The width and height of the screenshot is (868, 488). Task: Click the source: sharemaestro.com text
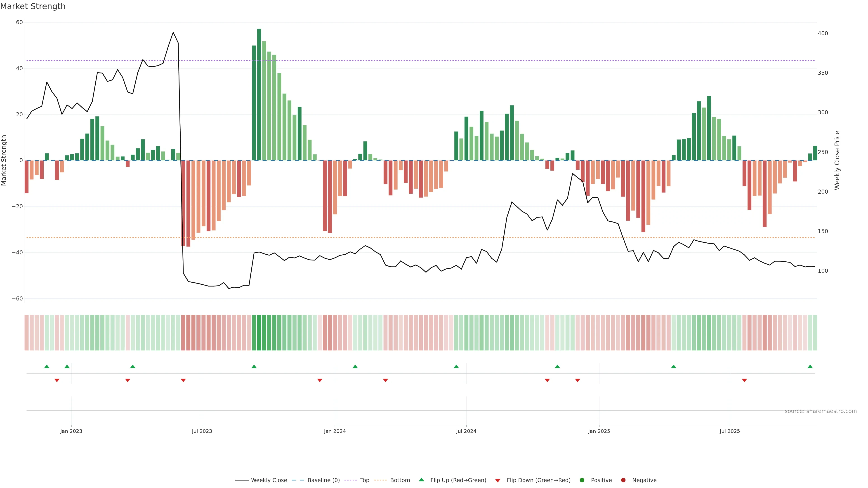click(821, 411)
